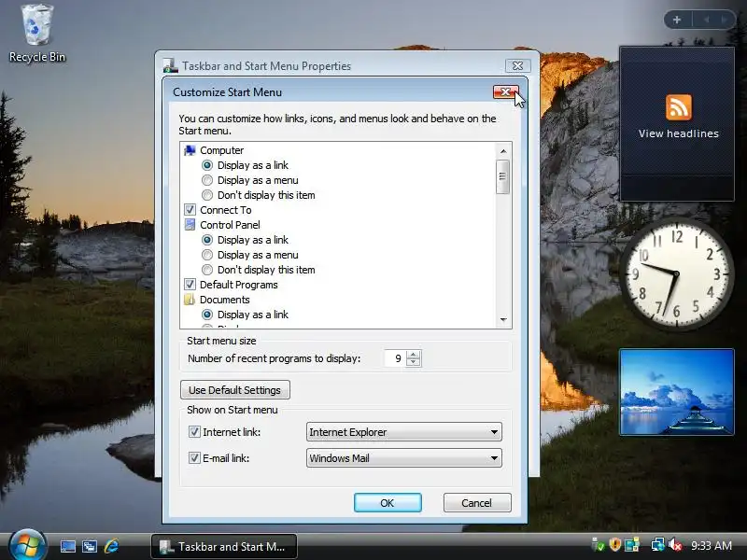747x560 pixels.
Task: Click the Control Panel item icon
Action: pos(190,225)
